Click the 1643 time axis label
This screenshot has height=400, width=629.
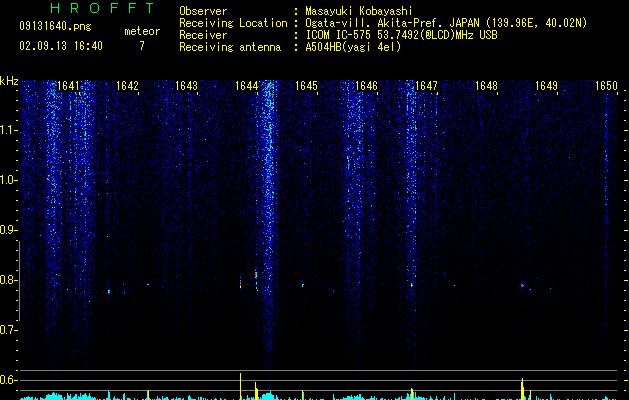pos(187,86)
